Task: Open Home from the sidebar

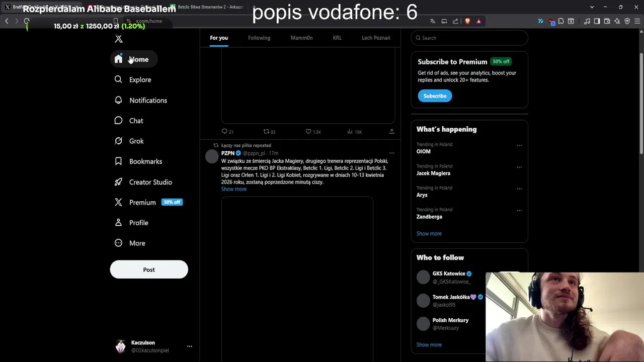Action: (133, 59)
